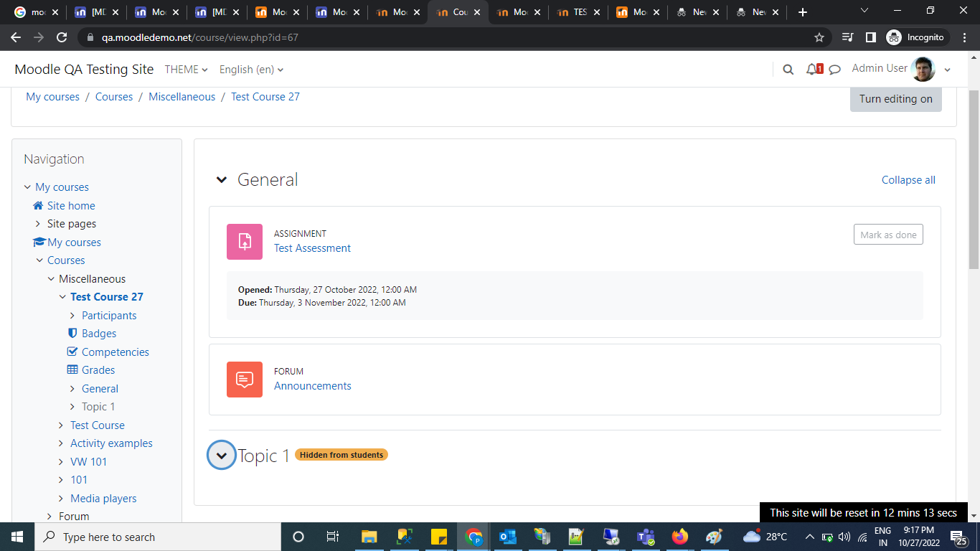
Task: Open Grades link in navigation
Action: point(98,370)
